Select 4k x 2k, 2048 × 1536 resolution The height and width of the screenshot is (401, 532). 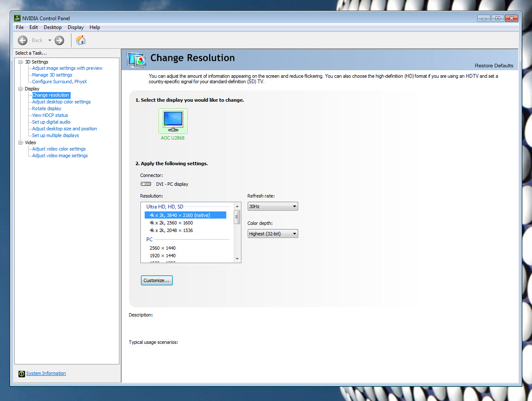[171, 230]
